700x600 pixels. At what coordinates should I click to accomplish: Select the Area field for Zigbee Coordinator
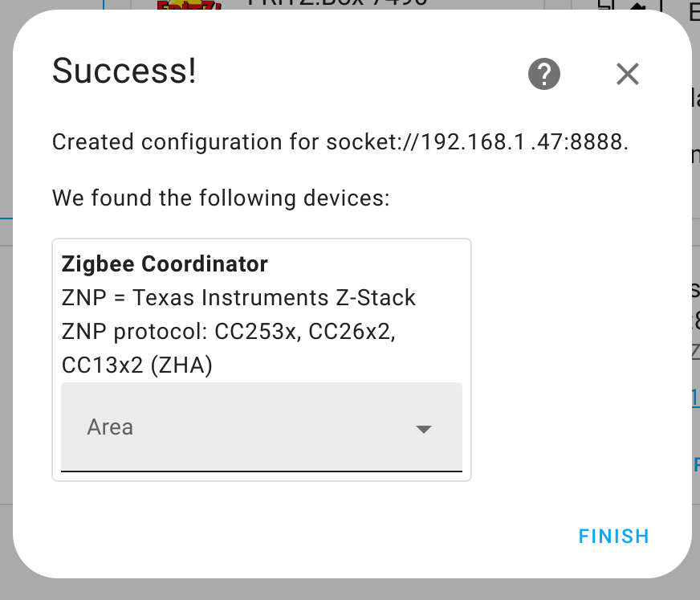pyautogui.click(x=262, y=427)
